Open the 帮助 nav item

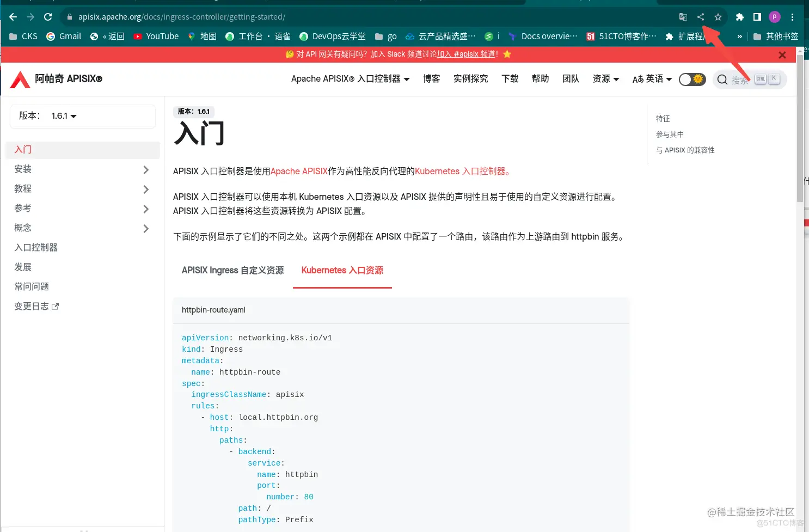click(x=540, y=79)
